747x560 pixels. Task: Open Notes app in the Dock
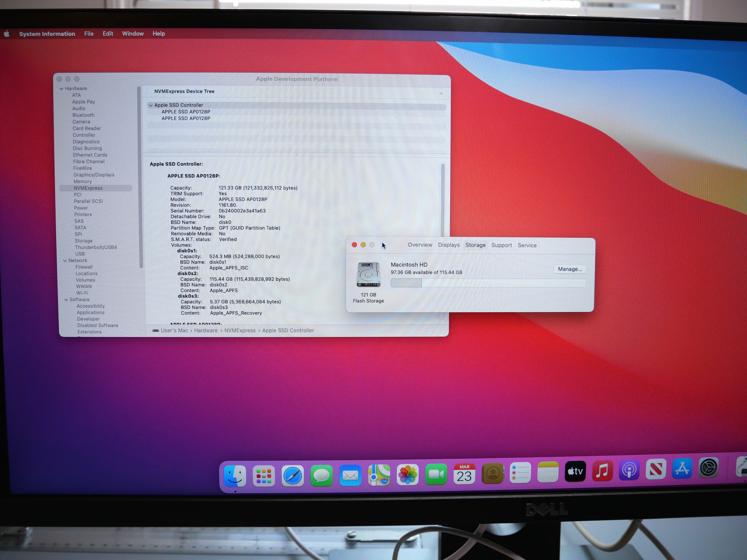point(548,472)
